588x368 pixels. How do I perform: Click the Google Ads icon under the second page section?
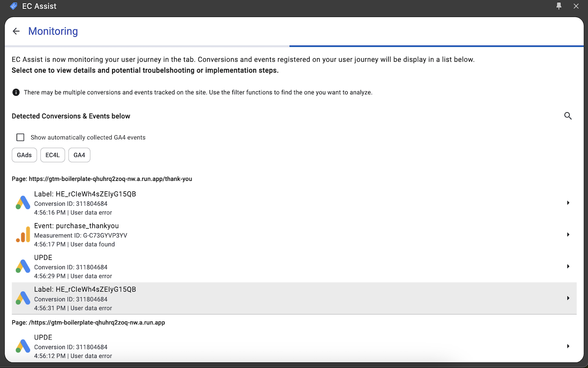[23, 346]
